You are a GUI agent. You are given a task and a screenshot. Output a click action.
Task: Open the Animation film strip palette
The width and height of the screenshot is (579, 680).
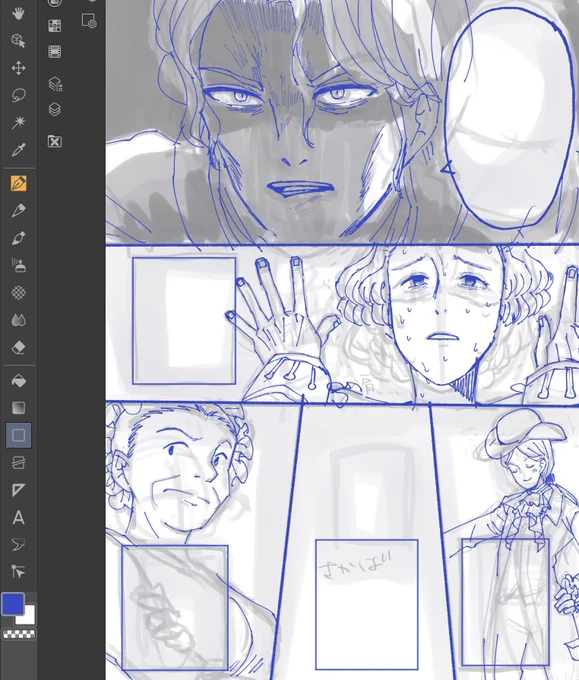pyautogui.click(x=55, y=52)
